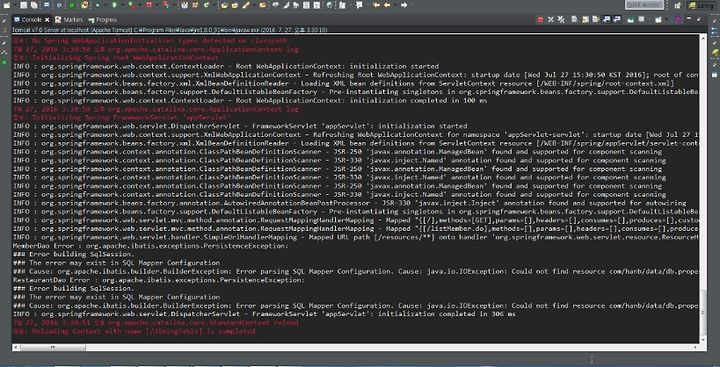Expand the Run launch dropdown arrow

122,5
